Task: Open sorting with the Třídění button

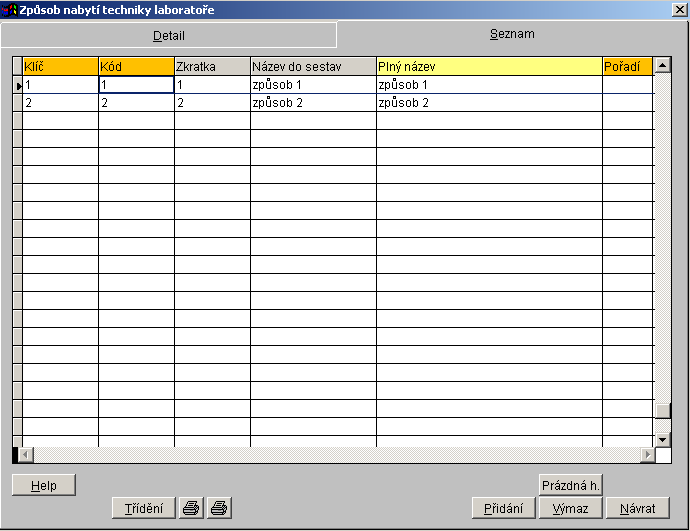Action: (x=143, y=508)
